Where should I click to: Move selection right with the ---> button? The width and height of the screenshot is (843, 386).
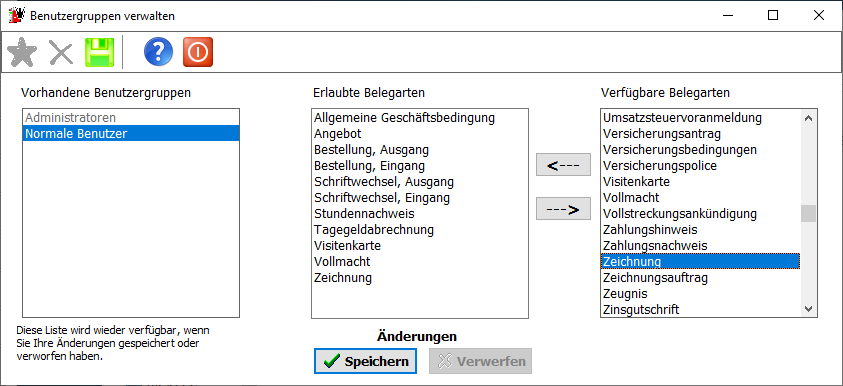click(x=563, y=209)
